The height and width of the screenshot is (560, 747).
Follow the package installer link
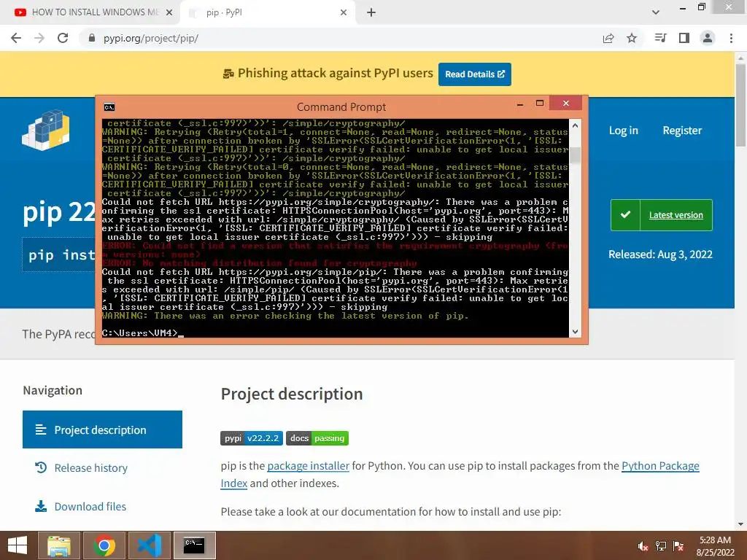pyautogui.click(x=309, y=466)
